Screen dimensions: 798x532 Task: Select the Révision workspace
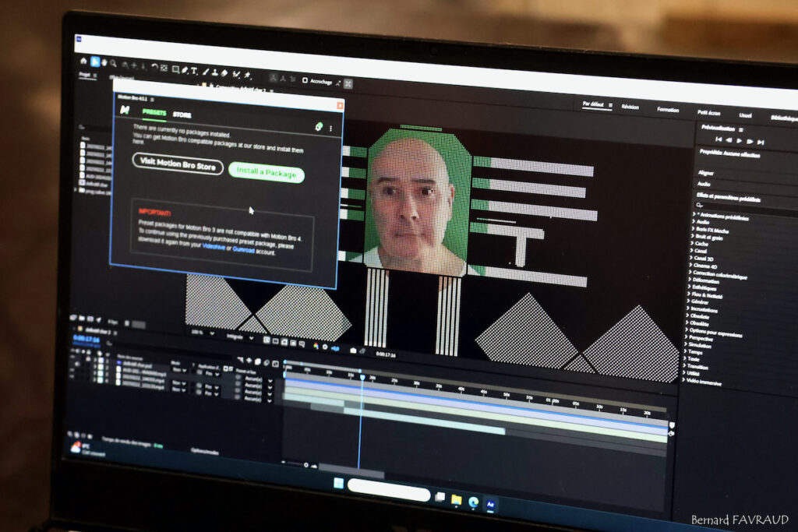pos(630,107)
